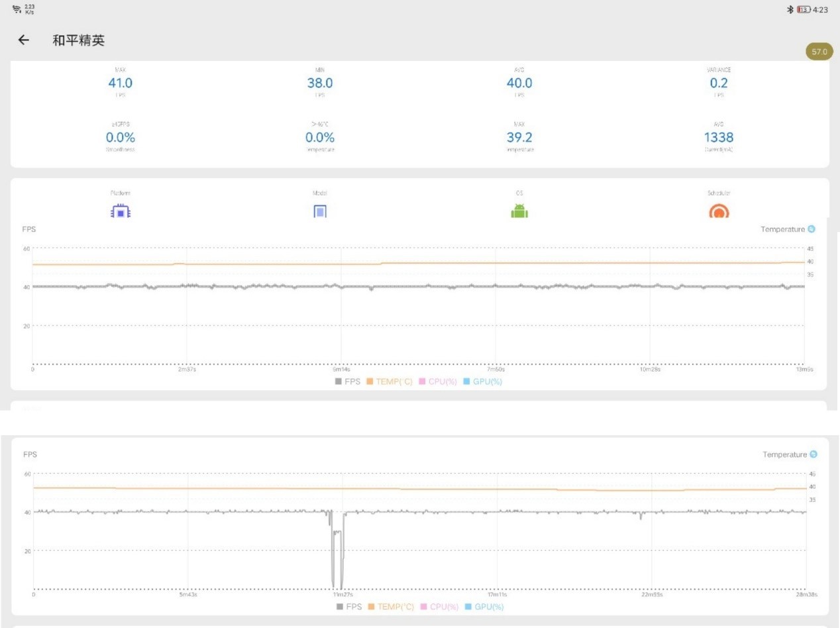This screenshot has height=628, width=840.
Task: Tap the 13m9s end time label
Action: pos(804,370)
